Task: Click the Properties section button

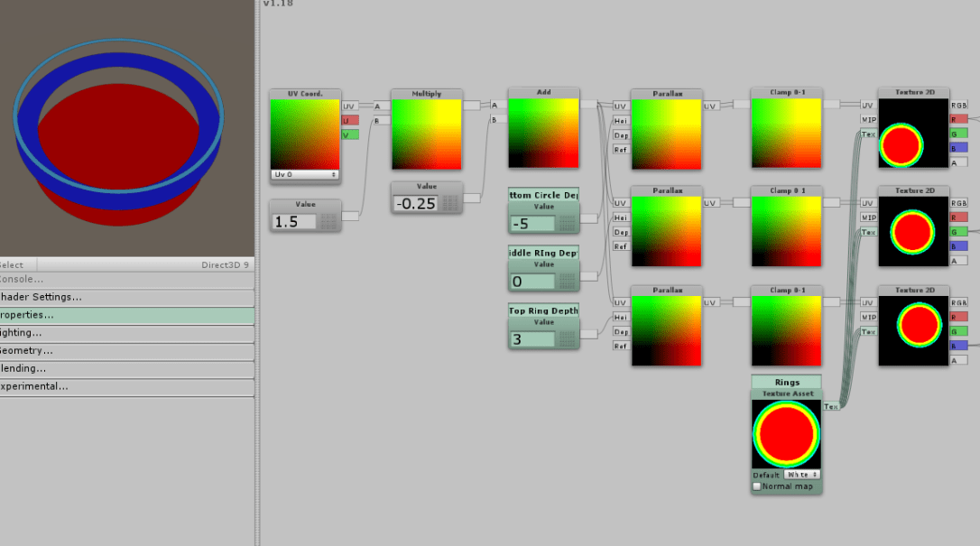Action: tap(126, 315)
